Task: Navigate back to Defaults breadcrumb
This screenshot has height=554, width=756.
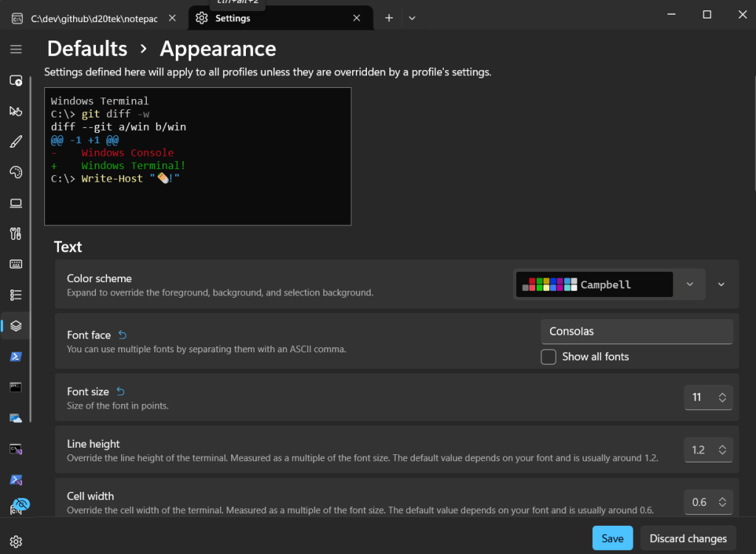Action: (87, 49)
